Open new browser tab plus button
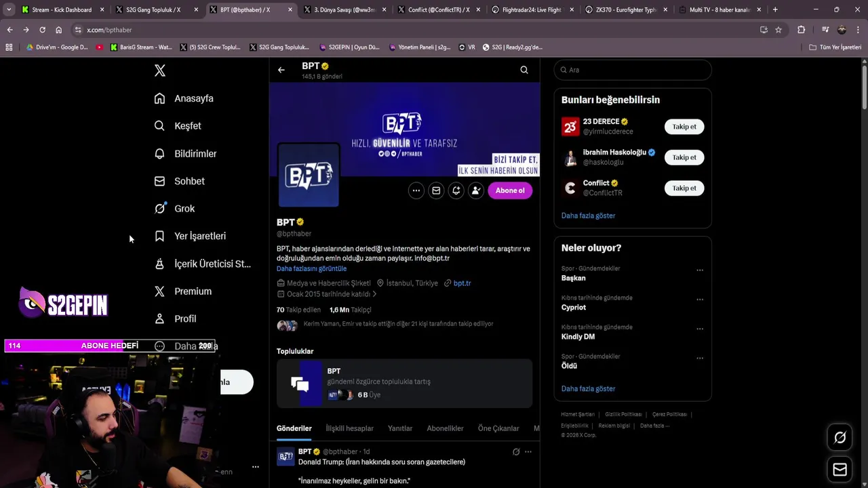Viewport: 868px width, 488px height. pos(775,9)
